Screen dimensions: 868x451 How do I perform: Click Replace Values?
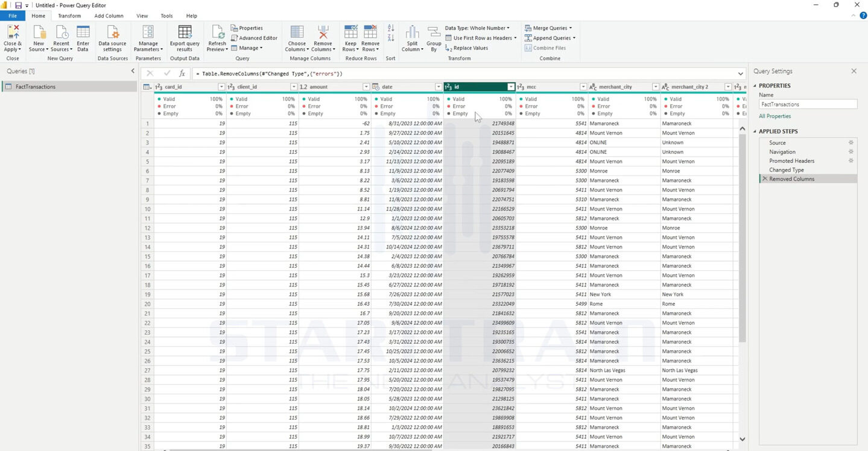click(466, 48)
